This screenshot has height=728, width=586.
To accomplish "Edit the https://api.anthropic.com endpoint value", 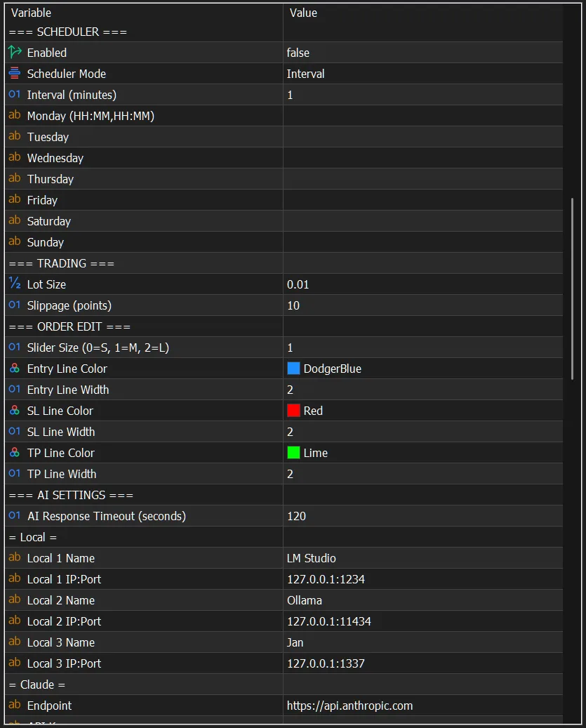I will coord(422,706).
